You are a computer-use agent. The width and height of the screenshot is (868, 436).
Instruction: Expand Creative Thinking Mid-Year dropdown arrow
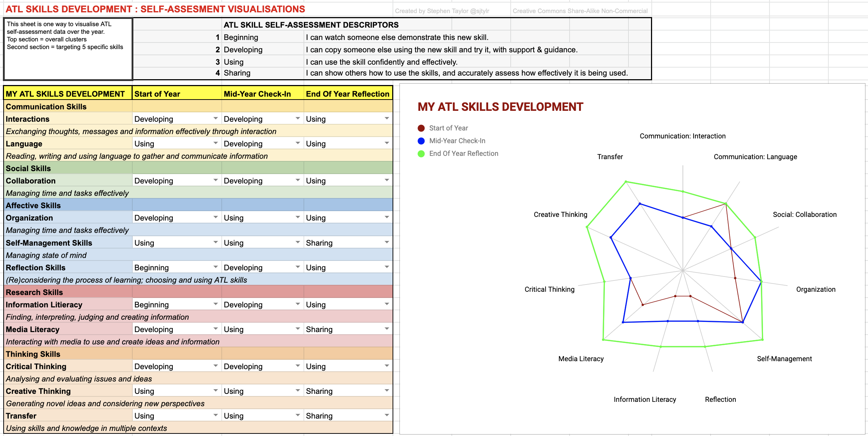click(298, 391)
